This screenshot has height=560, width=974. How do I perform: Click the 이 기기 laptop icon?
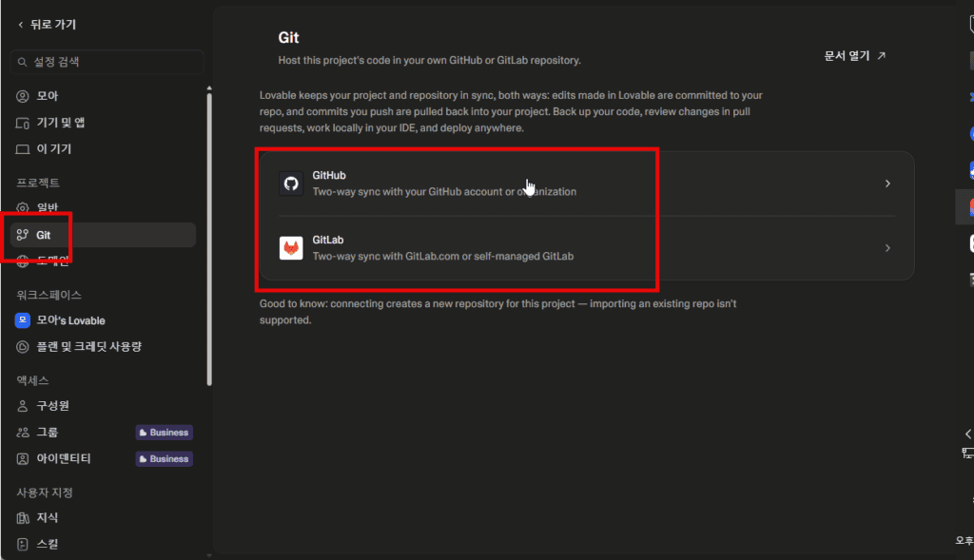(x=23, y=149)
